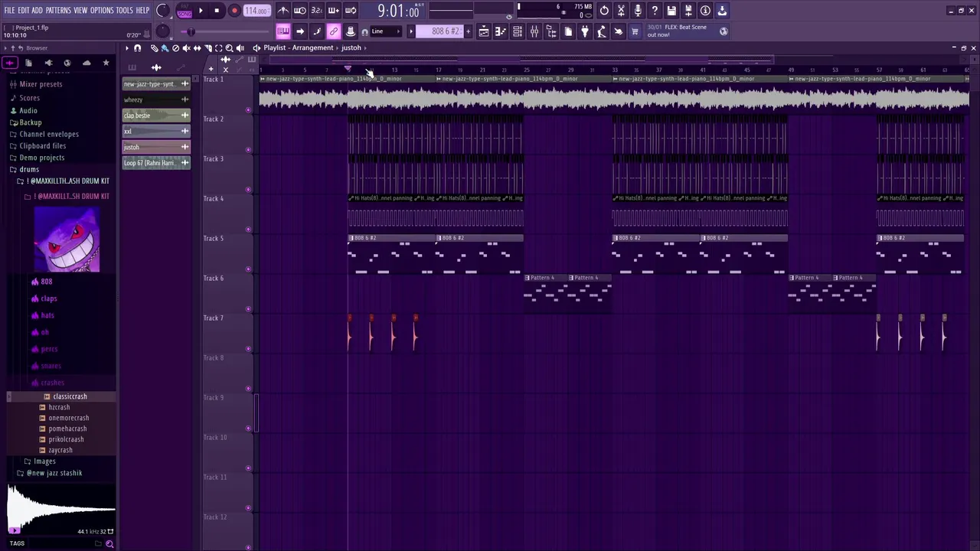Open the PATTERNS menu

click(58, 10)
